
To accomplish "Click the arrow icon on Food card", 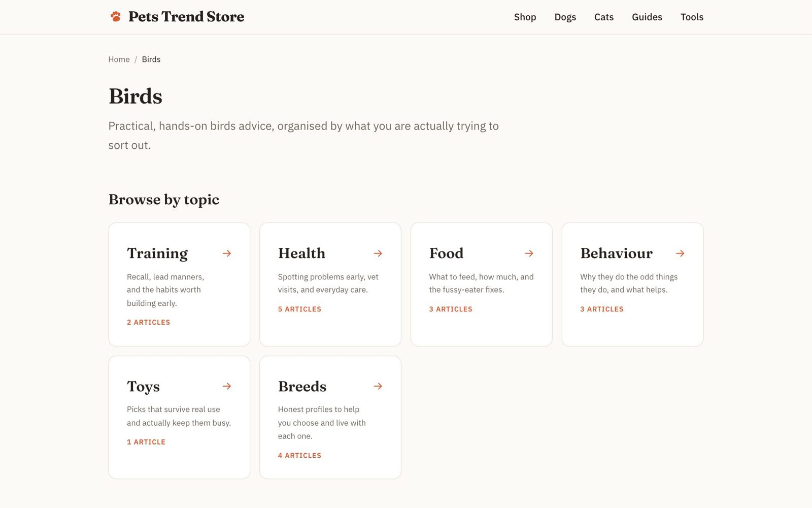I will click(529, 253).
